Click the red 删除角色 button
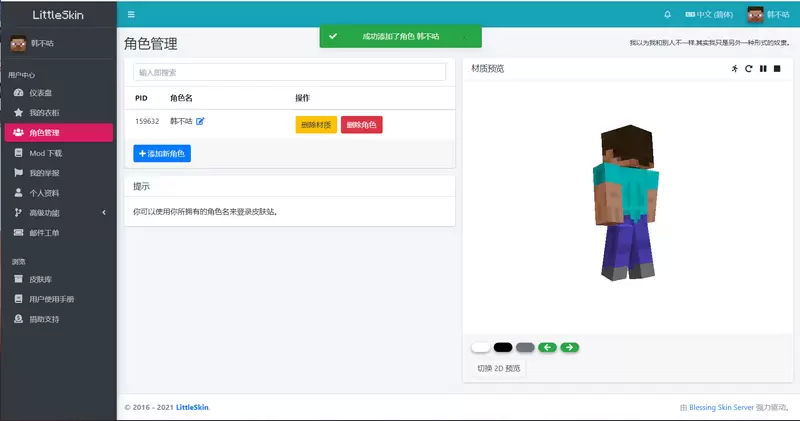This screenshot has width=800, height=421. coord(362,125)
